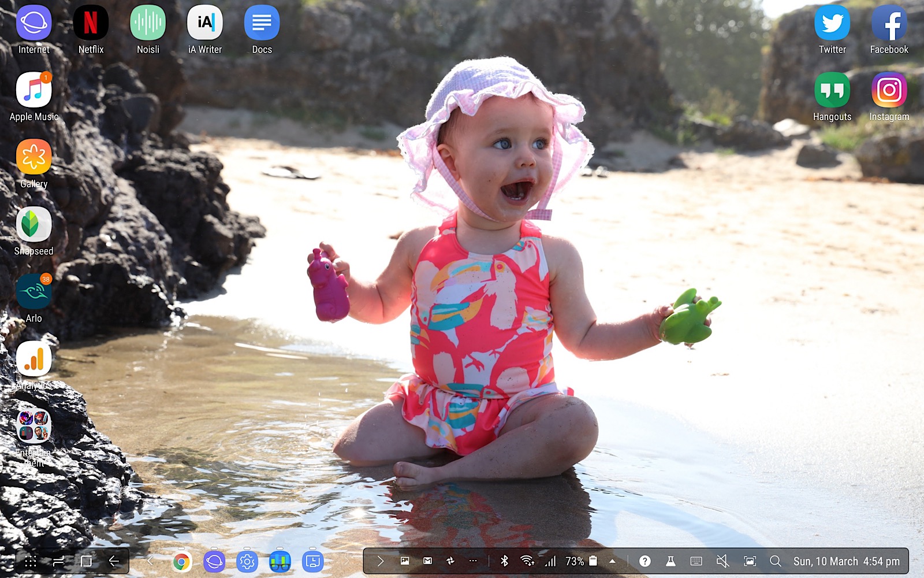
Task: Launch the Arlo camera app
Action: 33,292
